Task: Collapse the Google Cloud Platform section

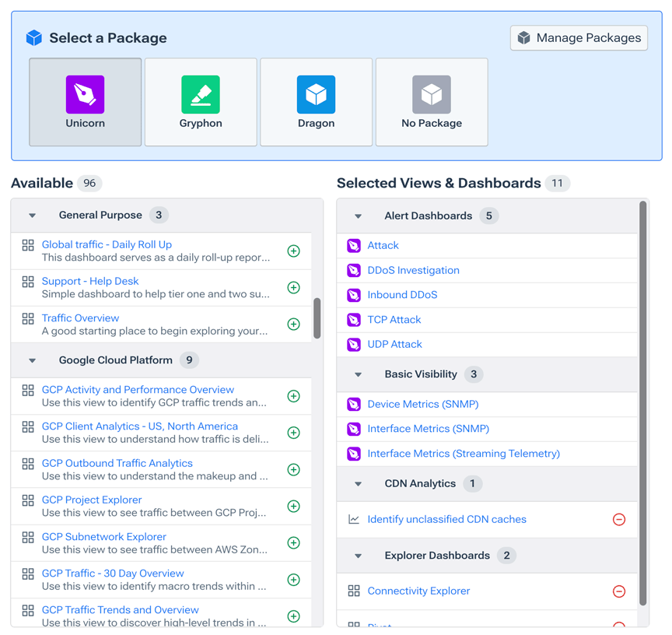Action: point(31,360)
